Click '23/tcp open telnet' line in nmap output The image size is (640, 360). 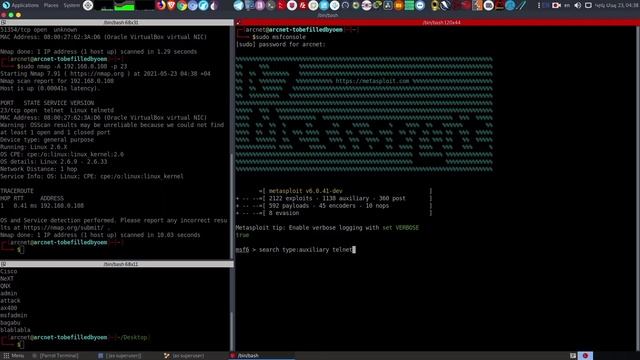click(x=57, y=110)
